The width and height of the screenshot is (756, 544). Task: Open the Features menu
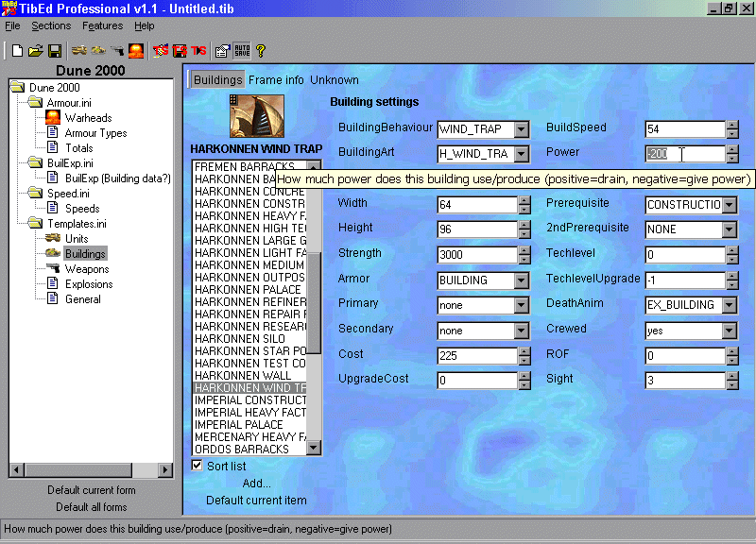pyautogui.click(x=103, y=26)
